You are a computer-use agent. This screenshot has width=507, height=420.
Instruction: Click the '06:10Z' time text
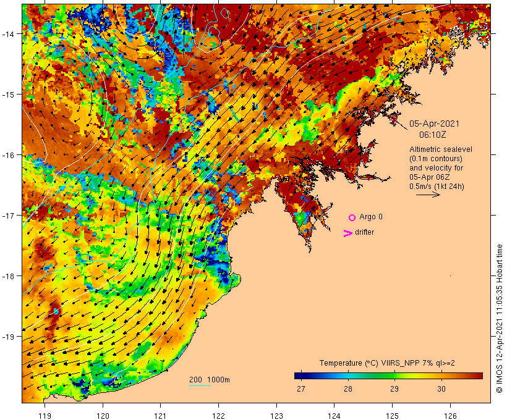point(432,135)
